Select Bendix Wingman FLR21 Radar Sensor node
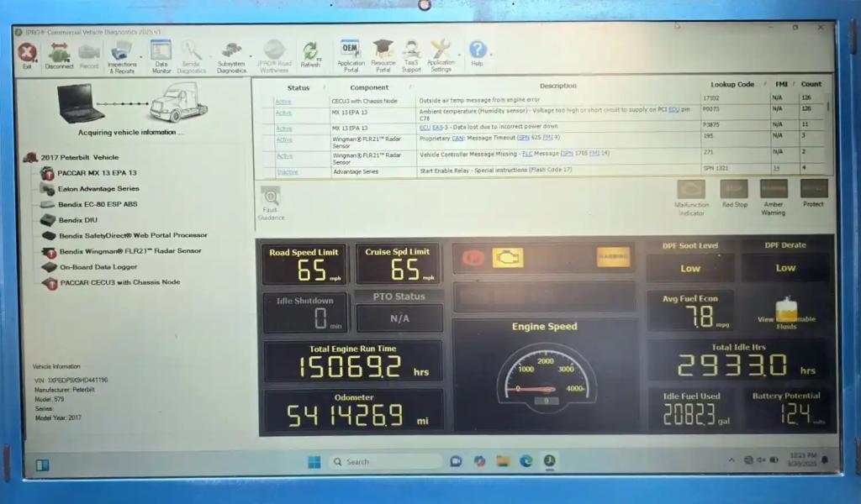Image resolution: width=861 pixels, height=504 pixels. [129, 251]
